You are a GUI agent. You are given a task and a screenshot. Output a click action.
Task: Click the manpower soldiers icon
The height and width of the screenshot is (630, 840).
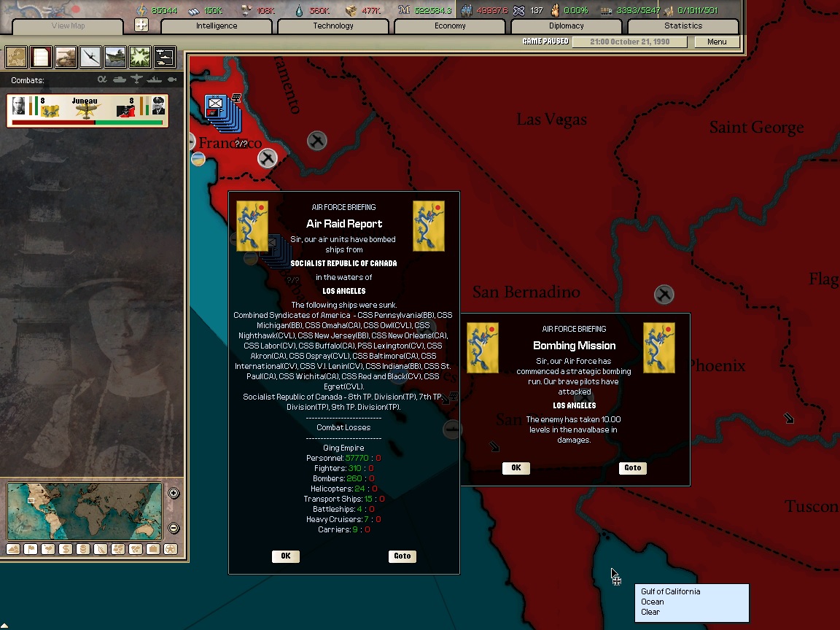click(467, 10)
